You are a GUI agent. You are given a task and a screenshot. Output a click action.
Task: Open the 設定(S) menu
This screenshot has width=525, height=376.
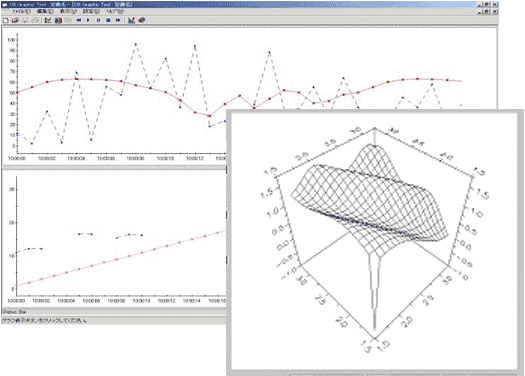pyautogui.click(x=91, y=11)
